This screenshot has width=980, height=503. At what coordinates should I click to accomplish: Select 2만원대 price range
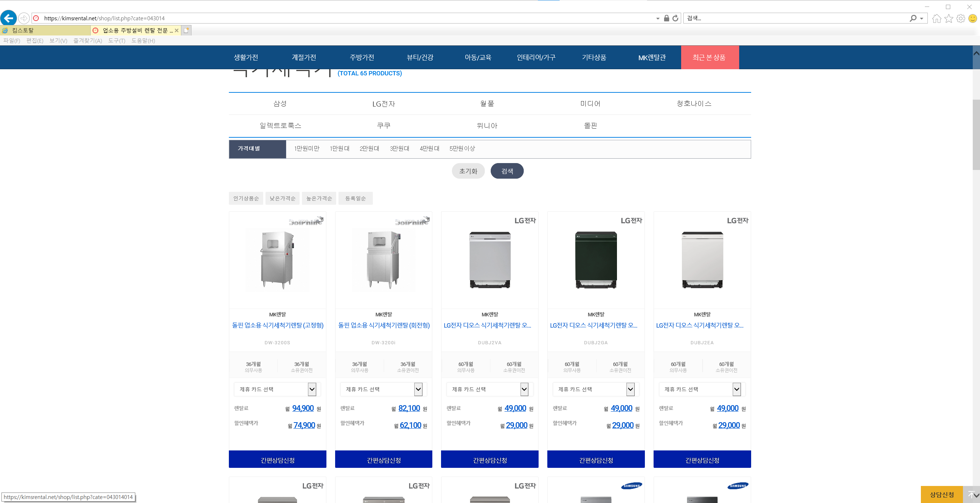click(369, 148)
